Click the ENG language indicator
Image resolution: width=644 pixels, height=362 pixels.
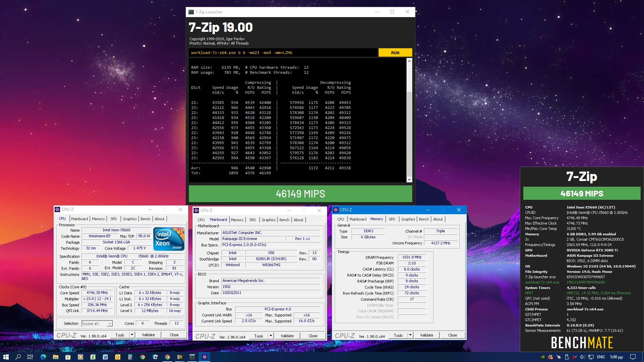point(601,357)
